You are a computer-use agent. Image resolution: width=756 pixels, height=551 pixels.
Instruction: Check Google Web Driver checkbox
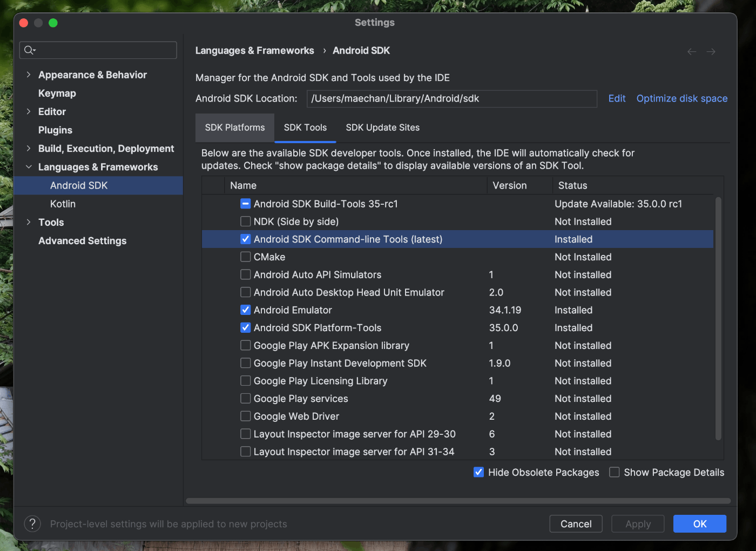point(245,416)
